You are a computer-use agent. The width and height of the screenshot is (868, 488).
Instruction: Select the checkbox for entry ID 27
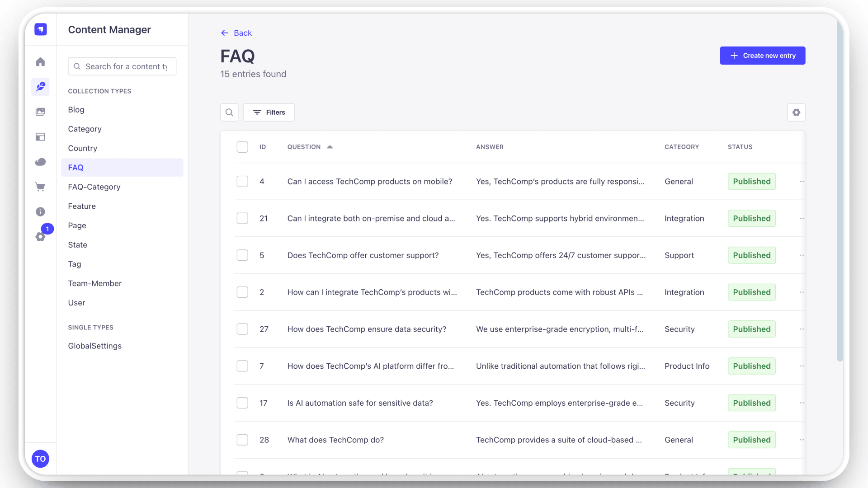click(x=242, y=329)
